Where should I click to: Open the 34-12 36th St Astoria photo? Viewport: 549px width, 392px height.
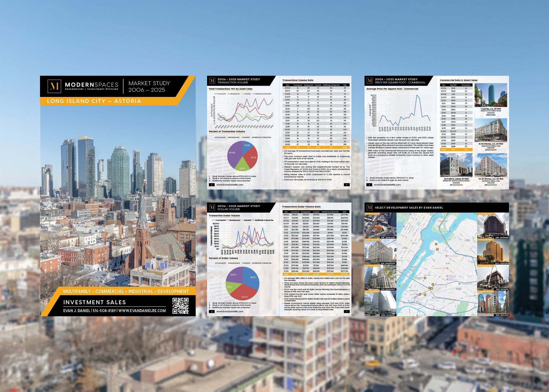(456, 165)
